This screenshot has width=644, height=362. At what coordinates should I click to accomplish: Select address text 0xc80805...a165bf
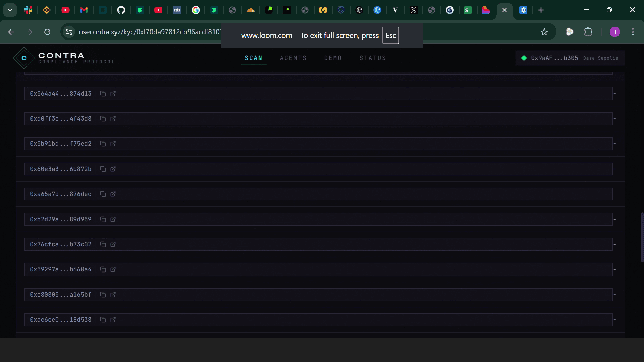pyautogui.click(x=60, y=295)
